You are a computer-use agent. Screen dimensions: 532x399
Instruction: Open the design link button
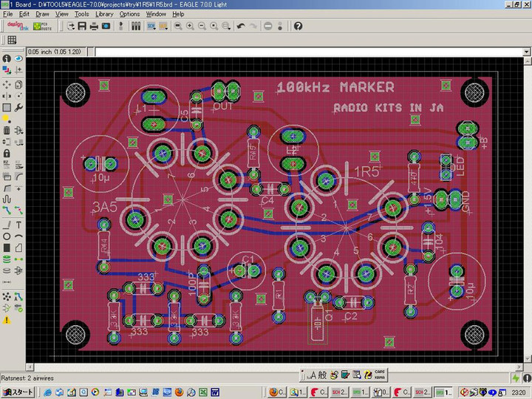tap(15, 26)
